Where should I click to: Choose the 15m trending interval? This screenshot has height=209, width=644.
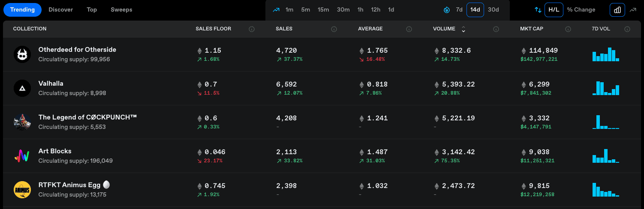click(x=323, y=10)
